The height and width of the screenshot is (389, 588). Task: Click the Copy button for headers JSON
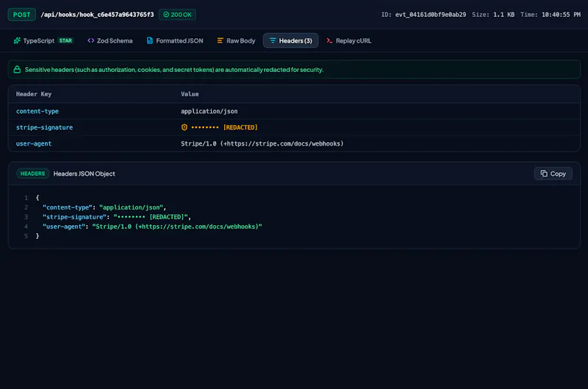tap(553, 174)
